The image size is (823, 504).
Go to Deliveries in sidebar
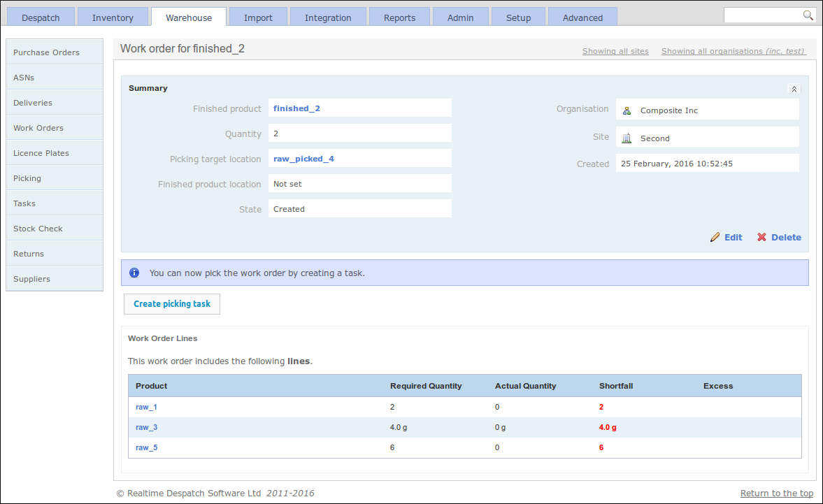pyautogui.click(x=55, y=102)
